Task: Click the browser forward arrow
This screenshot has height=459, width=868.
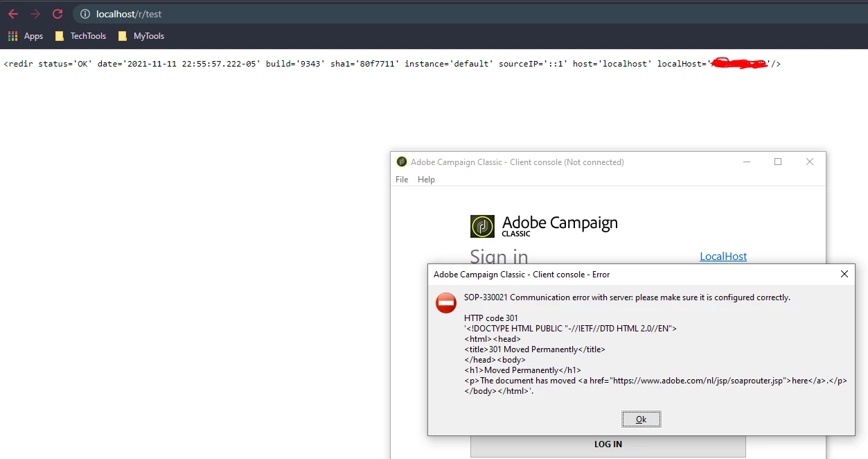Action: [35, 14]
